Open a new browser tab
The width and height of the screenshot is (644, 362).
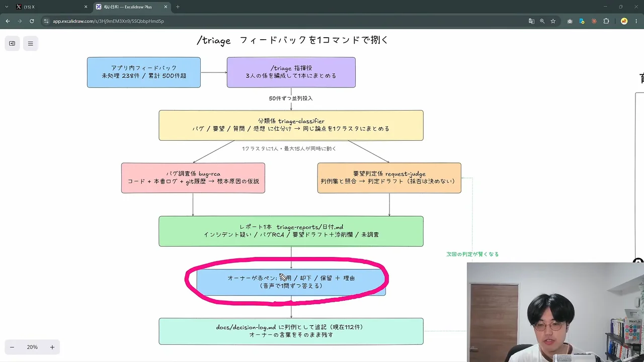tap(178, 7)
